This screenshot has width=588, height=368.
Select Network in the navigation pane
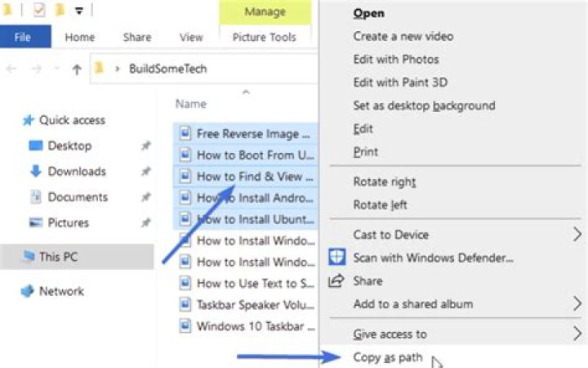click(x=61, y=291)
